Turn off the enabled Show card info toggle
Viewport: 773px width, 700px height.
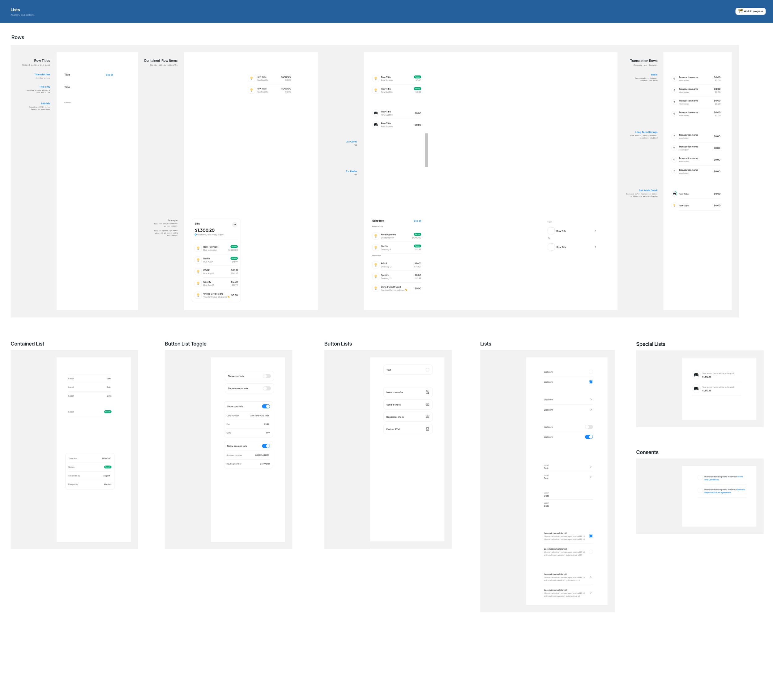click(x=266, y=406)
